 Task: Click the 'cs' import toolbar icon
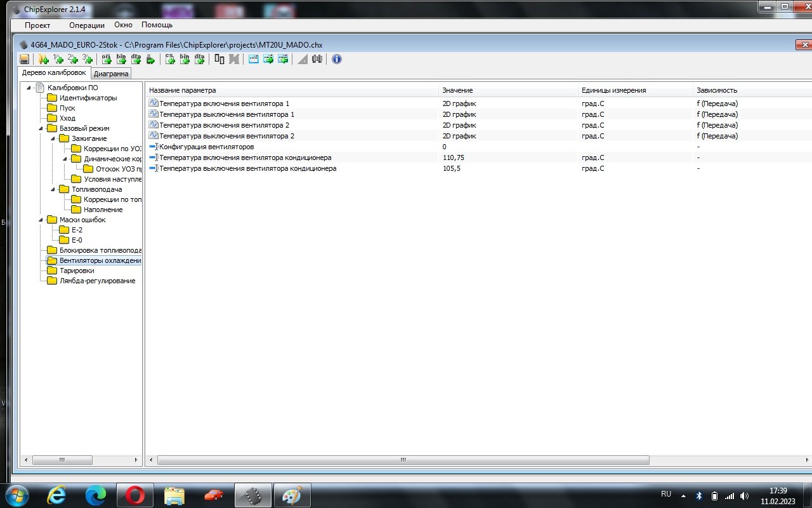(170, 59)
